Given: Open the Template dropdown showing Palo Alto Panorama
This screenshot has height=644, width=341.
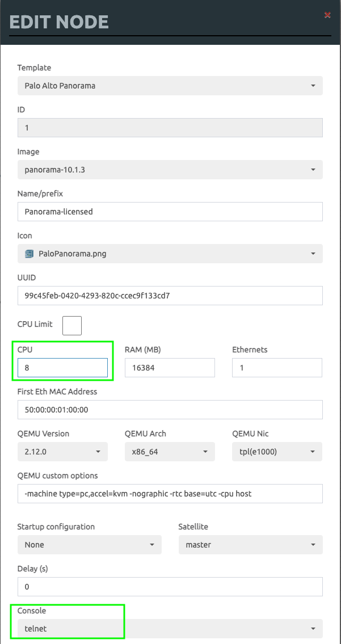Looking at the screenshot, I should tap(170, 86).
